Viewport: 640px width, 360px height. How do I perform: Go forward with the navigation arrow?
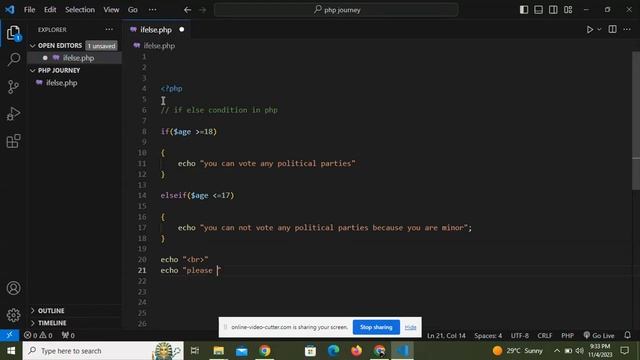[x=202, y=10]
